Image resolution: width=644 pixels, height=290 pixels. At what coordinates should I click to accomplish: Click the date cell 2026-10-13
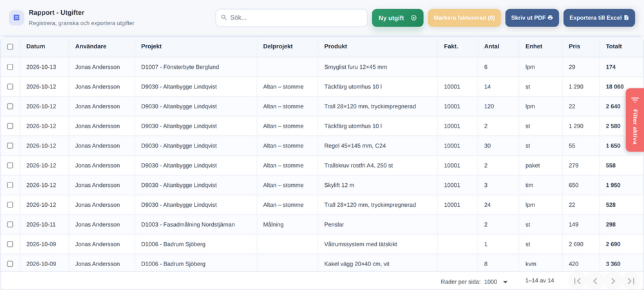41,67
